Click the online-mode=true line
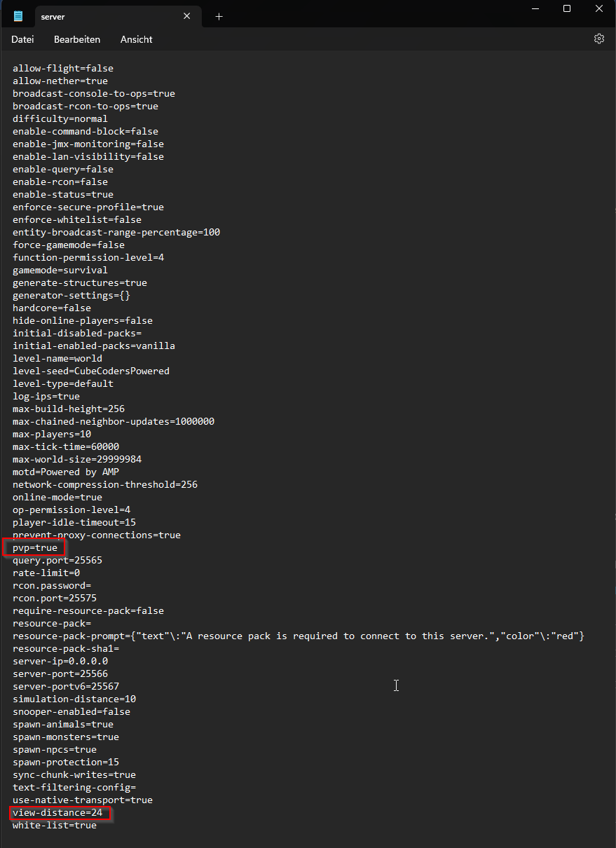This screenshot has width=616, height=848. click(x=57, y=497)
